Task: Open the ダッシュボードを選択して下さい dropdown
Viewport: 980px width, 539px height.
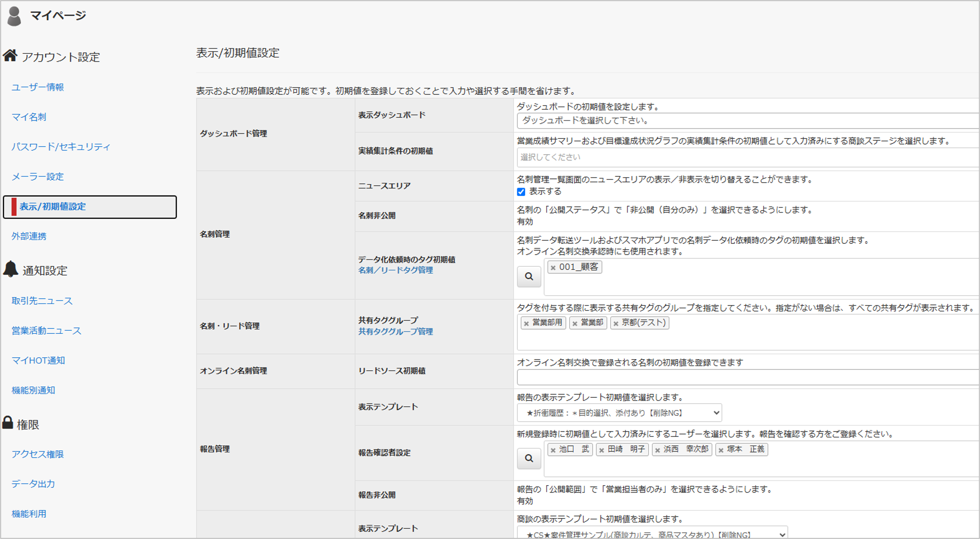Action: pos(748,121)
